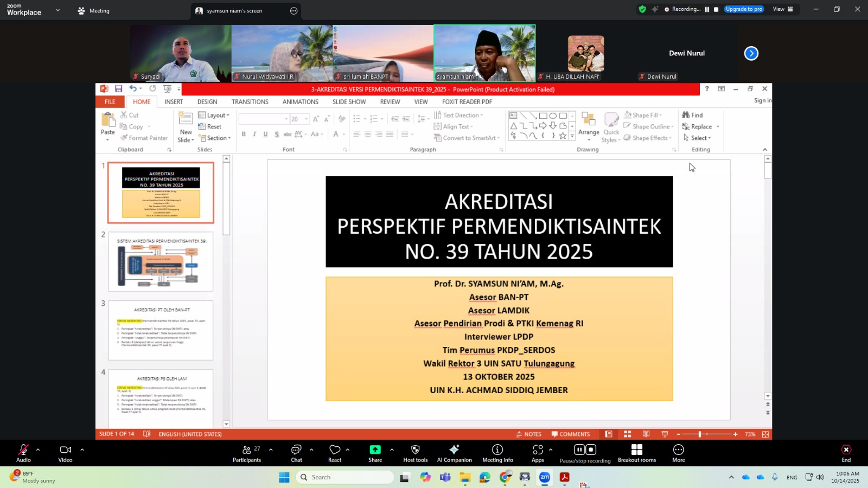Unmute the Audio microphone
Viewport: 868px width, 488px height.
pos(23,453)
